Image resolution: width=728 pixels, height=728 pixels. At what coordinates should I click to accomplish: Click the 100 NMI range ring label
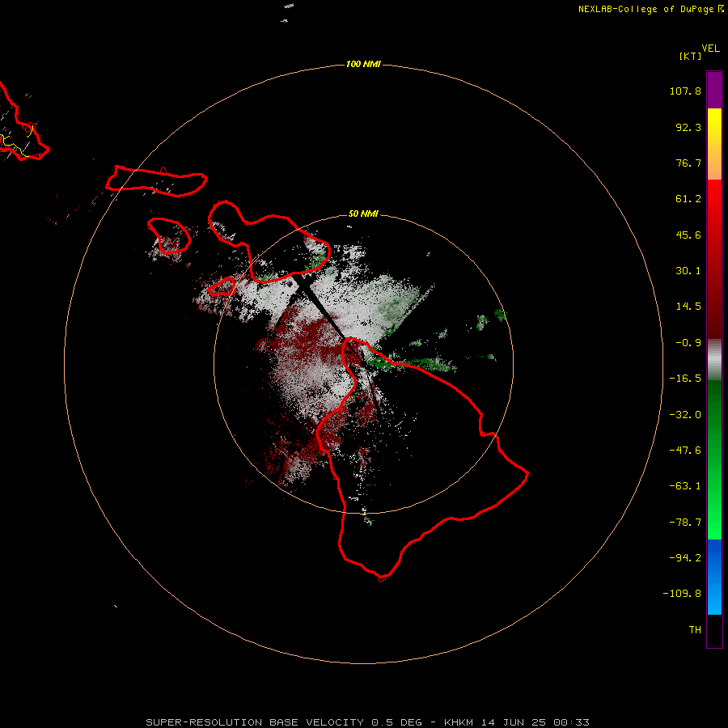pyautogui.click(x=363, y=64)
